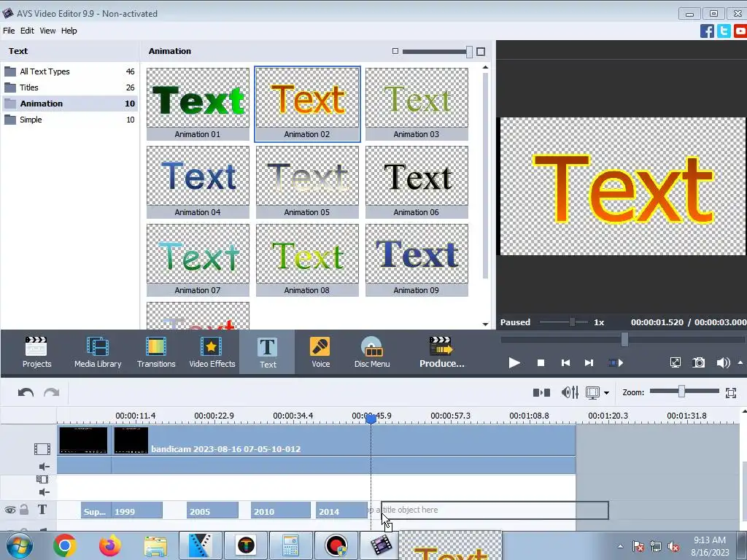Redo the last action

click(52, 392)
